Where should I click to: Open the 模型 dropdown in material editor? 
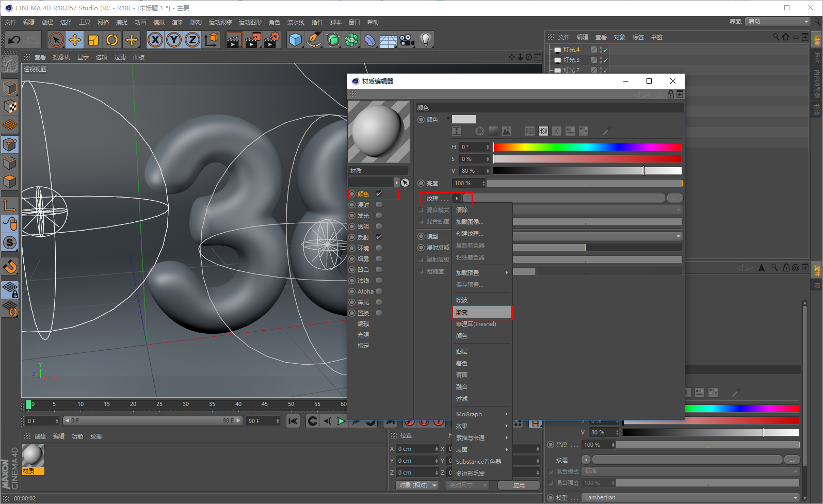tap(598, 236)
